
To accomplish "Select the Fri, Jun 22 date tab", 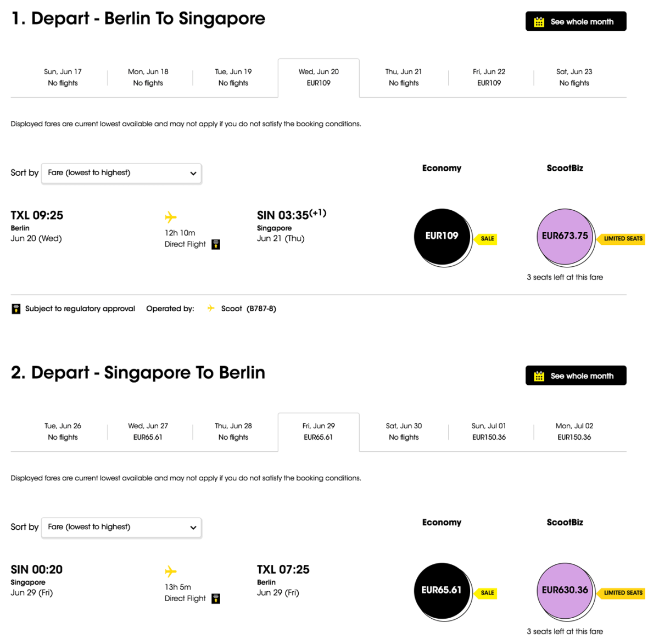I will click(x=489, y=77).
